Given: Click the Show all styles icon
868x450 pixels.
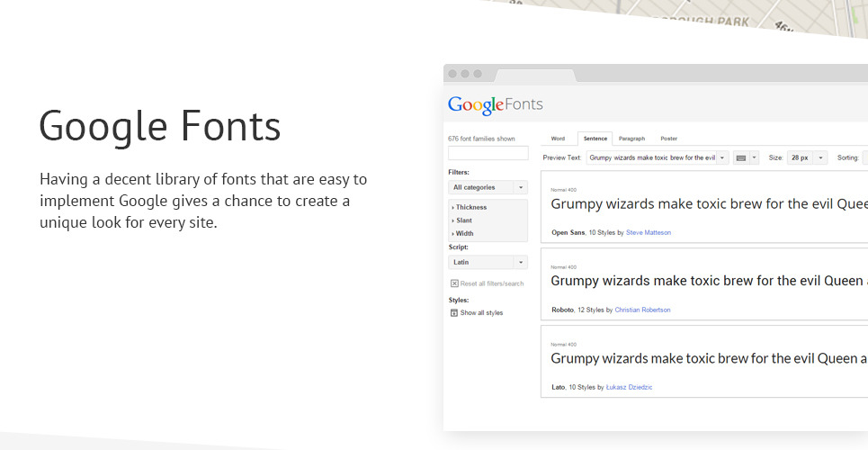Looking at the screenshot, I should pos(453,313).
